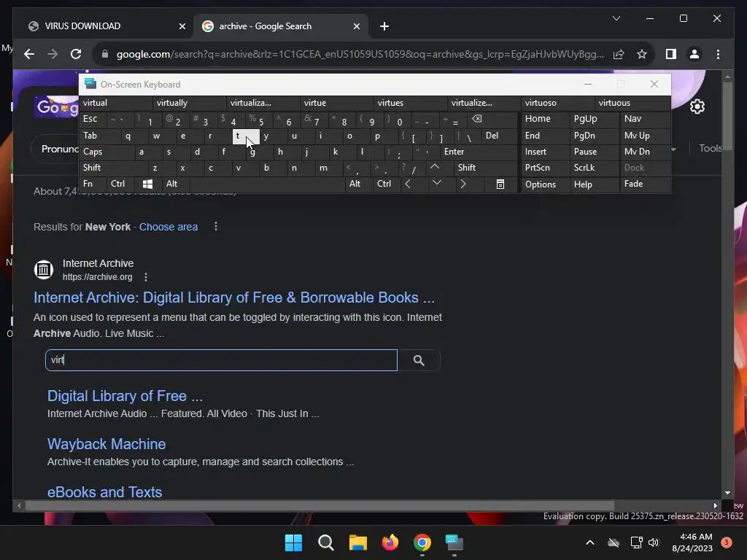Viewport: 747px width, 560px height.
Task: Click On-Screen Keyboard taskbar icon
Action: pos(454,542)
